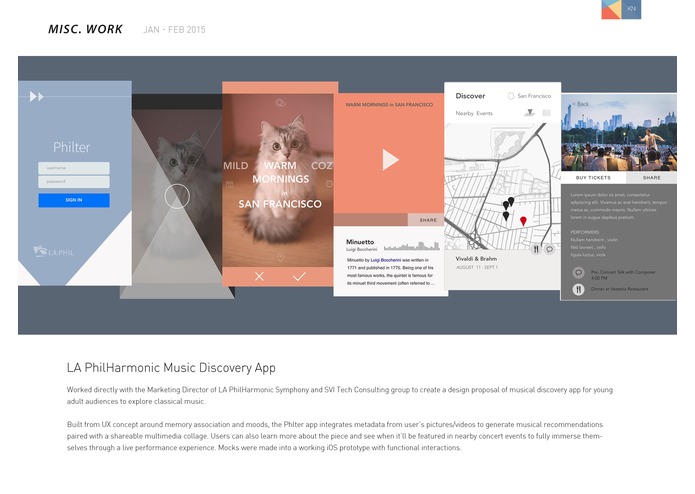Screen dimensions: 695x494
Task: Tap the circle focus ring over the grayscale cat
Action: click(177, 196)
